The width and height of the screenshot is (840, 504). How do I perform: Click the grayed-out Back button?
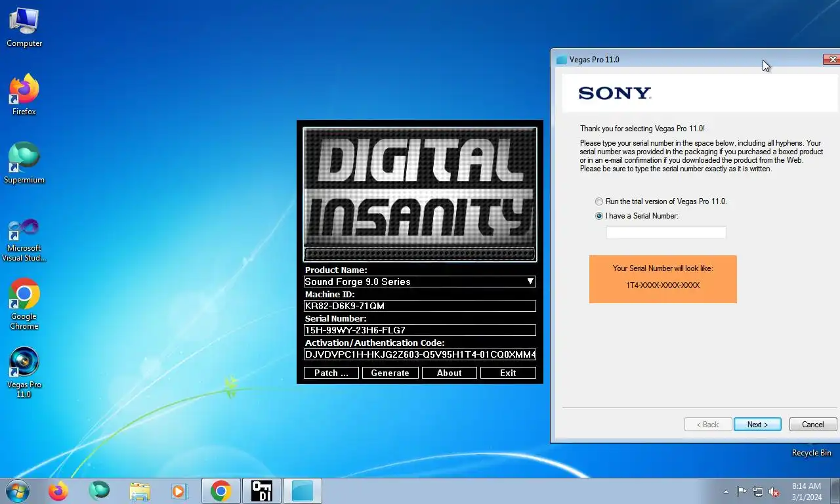708,425
